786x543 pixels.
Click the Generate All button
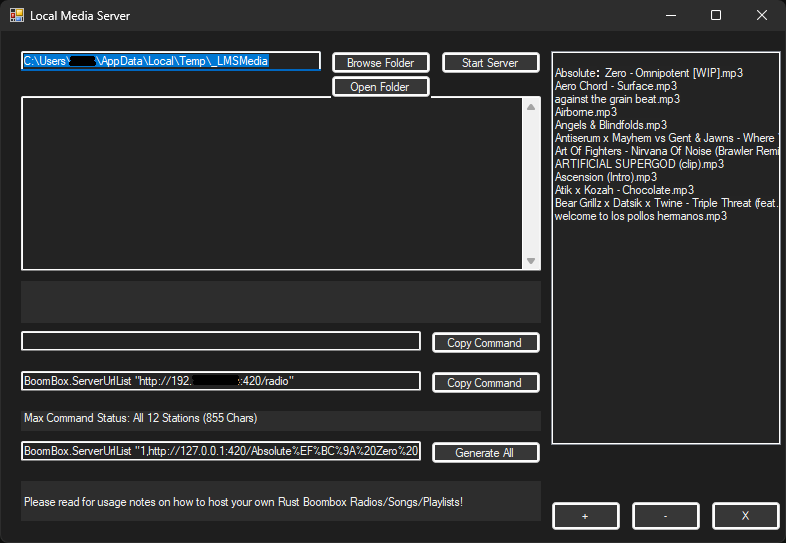tap(485, 453)
